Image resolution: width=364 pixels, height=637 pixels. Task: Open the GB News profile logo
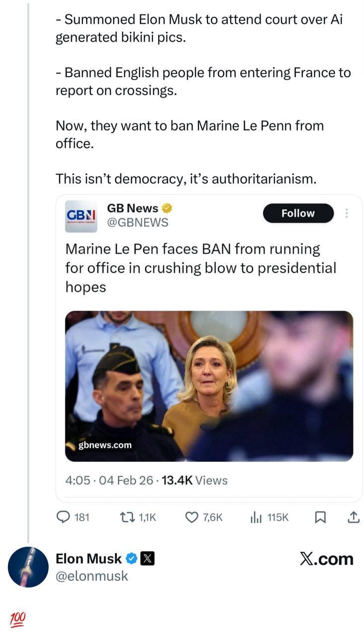[x=82, y=216]
